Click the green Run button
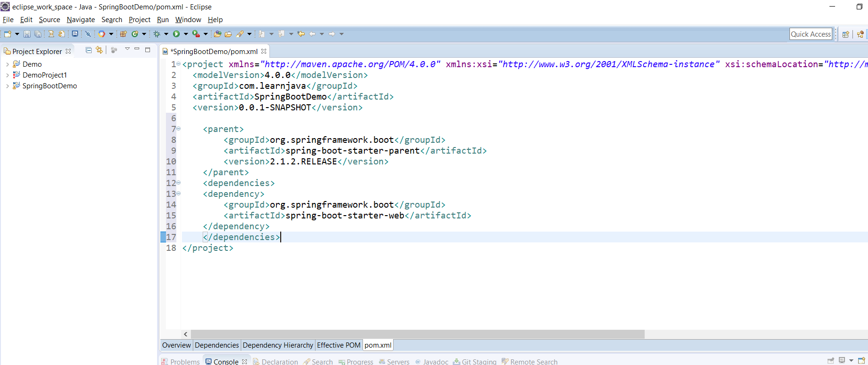Image resolution: width=868 pixels, height=365 pixels. (176, 34)
